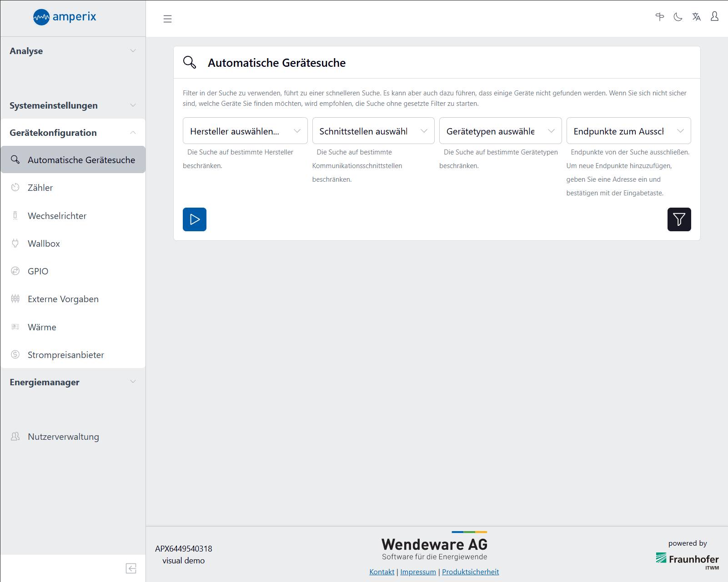Open the Hersteller auswählen dropdown
This screenshot has width=728, height=582.
click(x=245, y=131)
